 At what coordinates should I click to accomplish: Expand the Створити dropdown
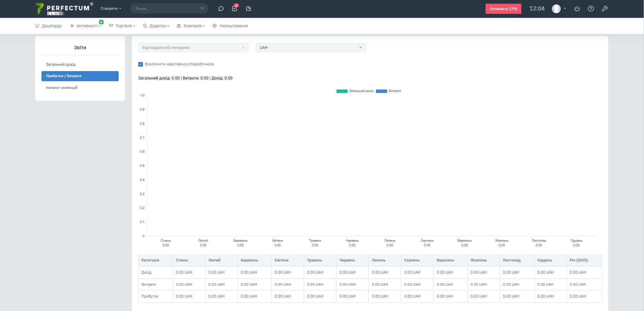111,9
